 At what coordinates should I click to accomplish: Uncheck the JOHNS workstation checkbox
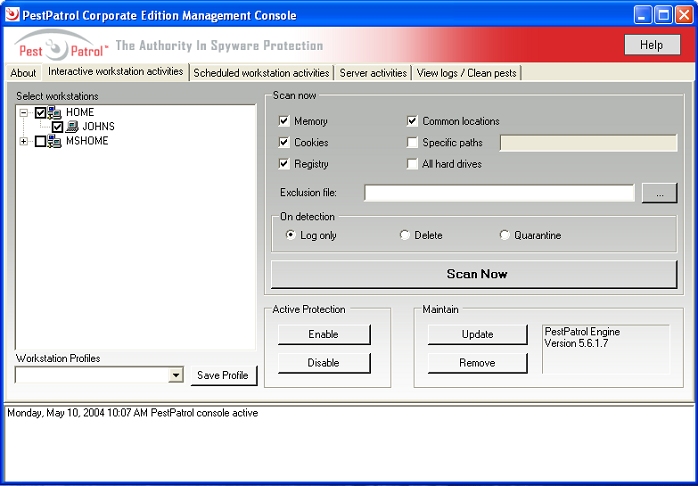pos(57,127)
